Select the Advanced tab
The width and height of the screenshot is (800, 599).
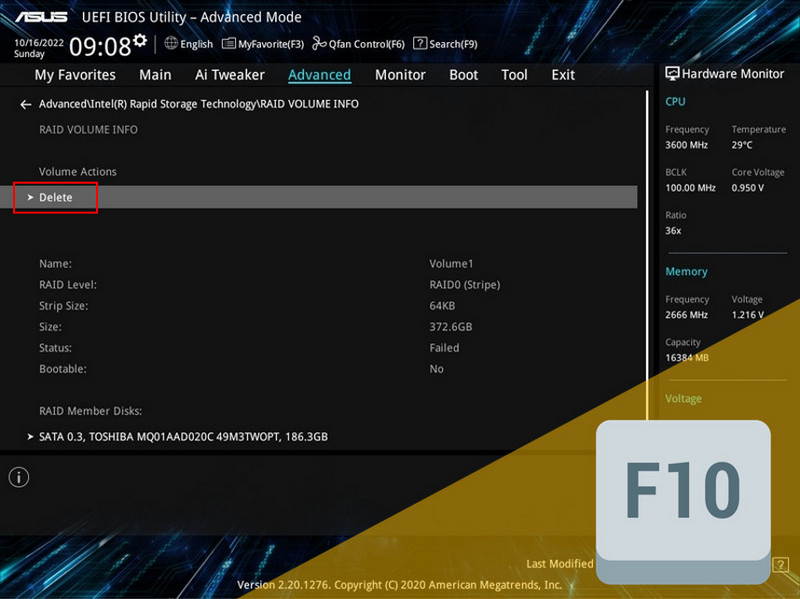(x=319, y=75)
